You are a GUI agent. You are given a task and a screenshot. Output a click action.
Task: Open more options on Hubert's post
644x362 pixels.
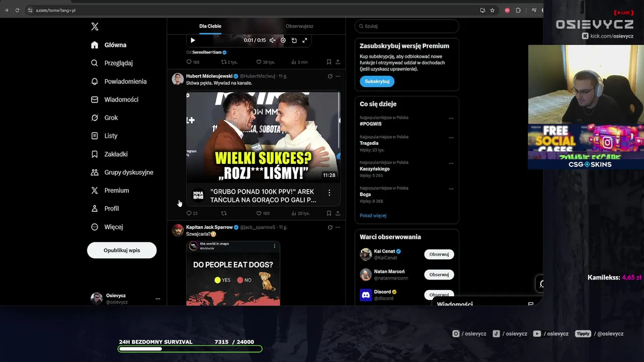point(338,76)
